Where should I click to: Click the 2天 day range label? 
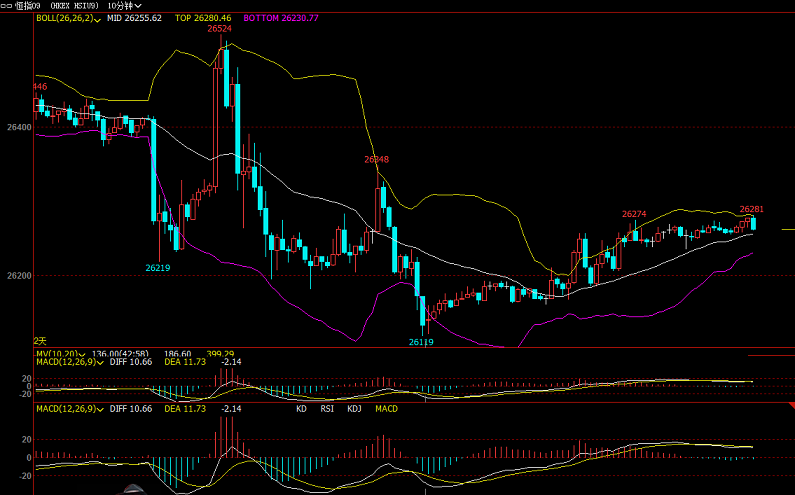pos(40,341)
